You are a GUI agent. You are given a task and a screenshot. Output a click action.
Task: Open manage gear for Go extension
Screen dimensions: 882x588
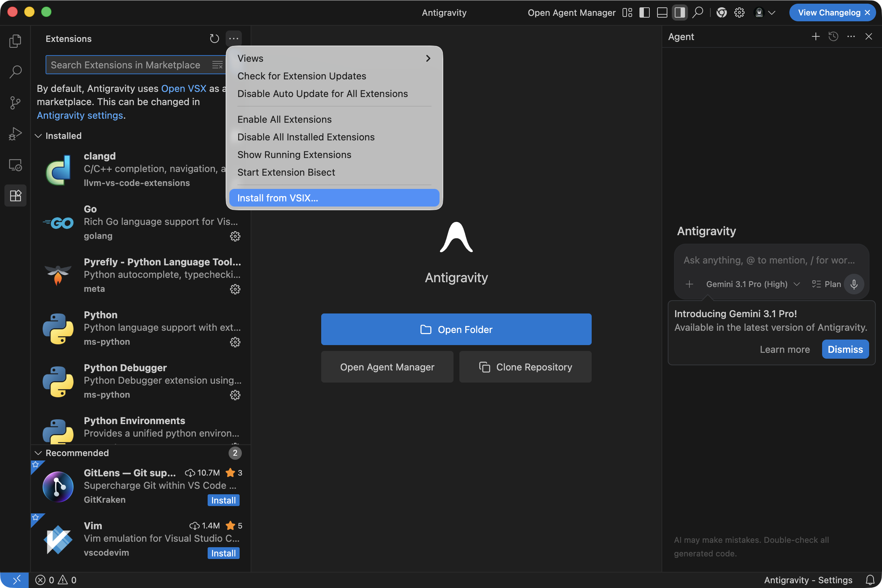(x=235, y=236)
